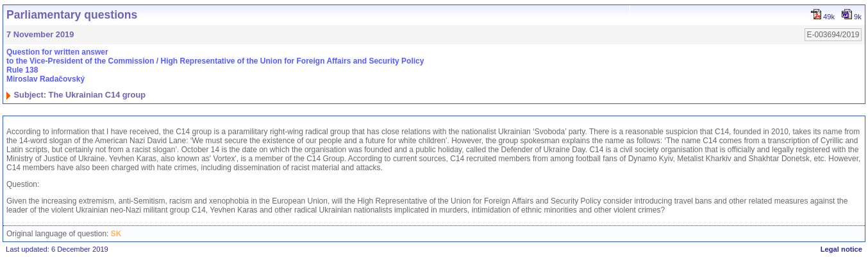Image resolution: width=868 pixels, height=262 pixels.
Task: Click 'Question for written answer' line
Action: click(x=57, y=52)
